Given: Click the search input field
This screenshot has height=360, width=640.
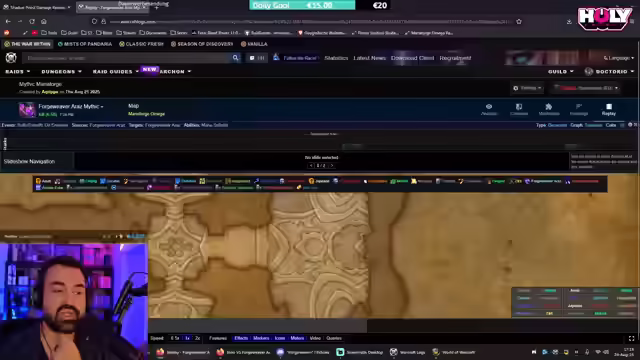Looking at the screenshot, I should click(127, 58).
